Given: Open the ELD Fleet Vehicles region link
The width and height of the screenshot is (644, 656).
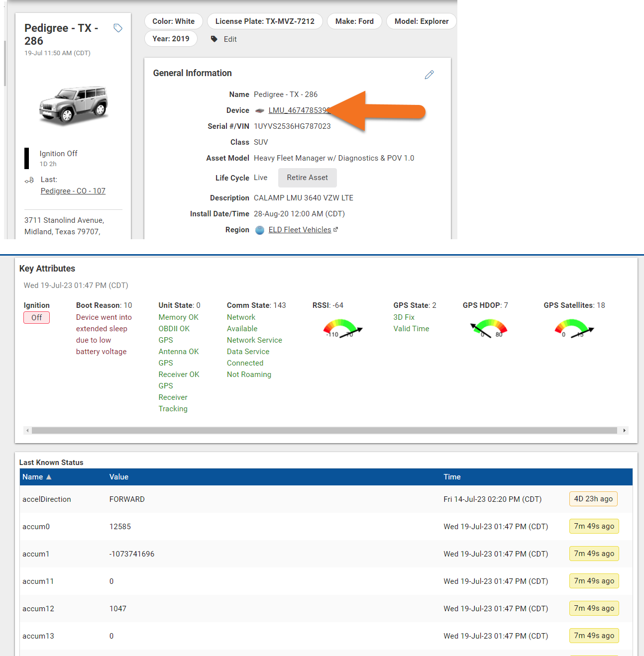Looking at the screenshot, I should 300,230.
